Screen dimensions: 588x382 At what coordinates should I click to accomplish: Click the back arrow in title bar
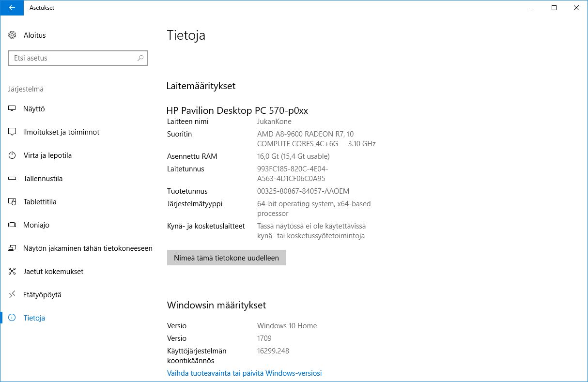point(12,8)
